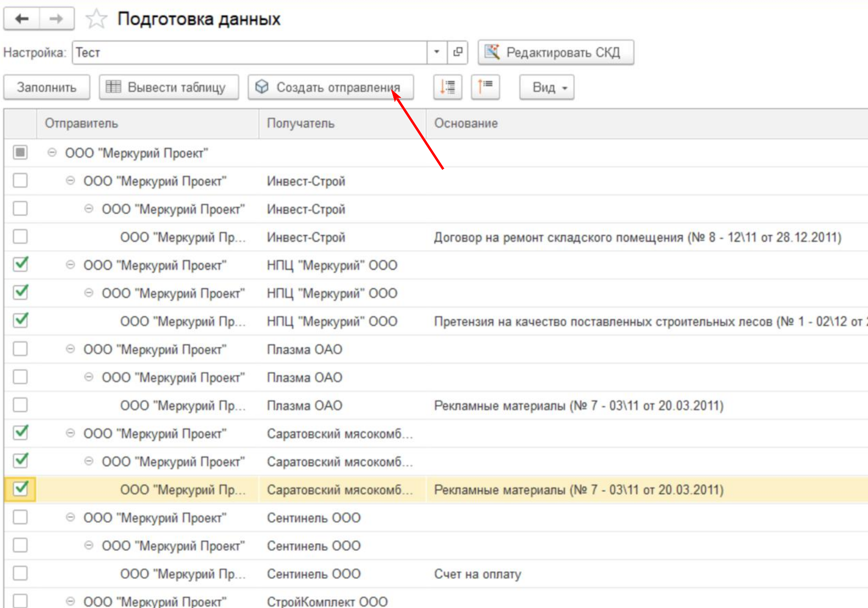This screenshot has height=608, width=868.
Task: Collapse first-level group with recipient Плазма ОАО
Action: click(x=70, y=349)
